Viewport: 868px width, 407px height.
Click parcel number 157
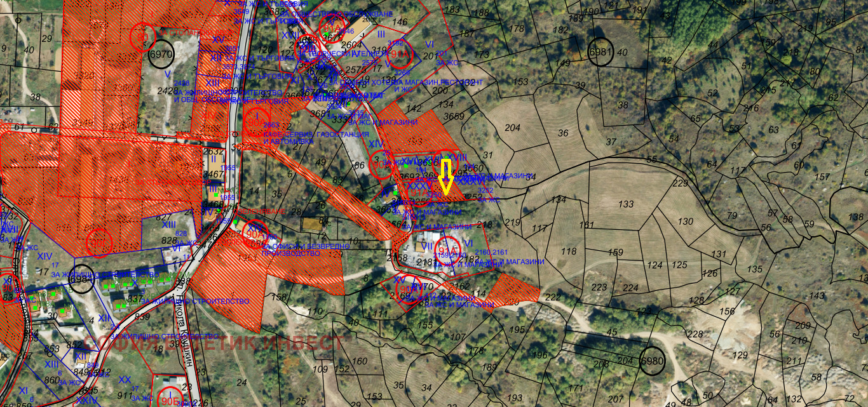click(x=822, y=177)
